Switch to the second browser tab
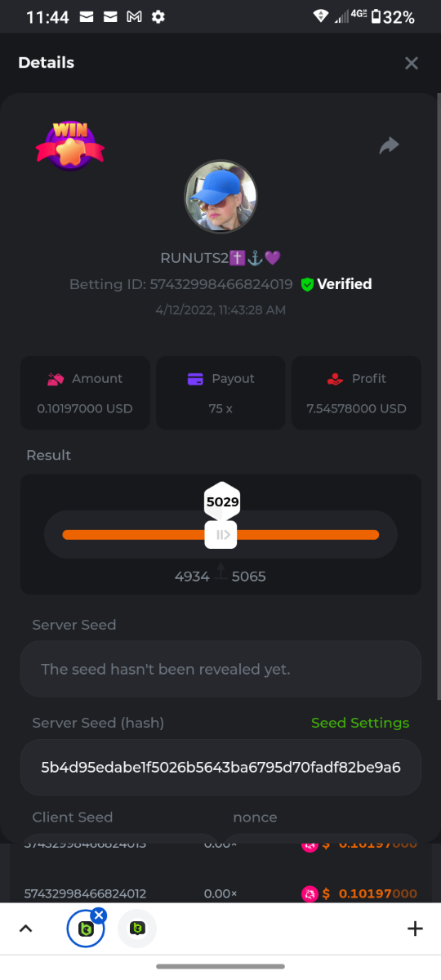This screenshot has width=441, height=980. 137,929
